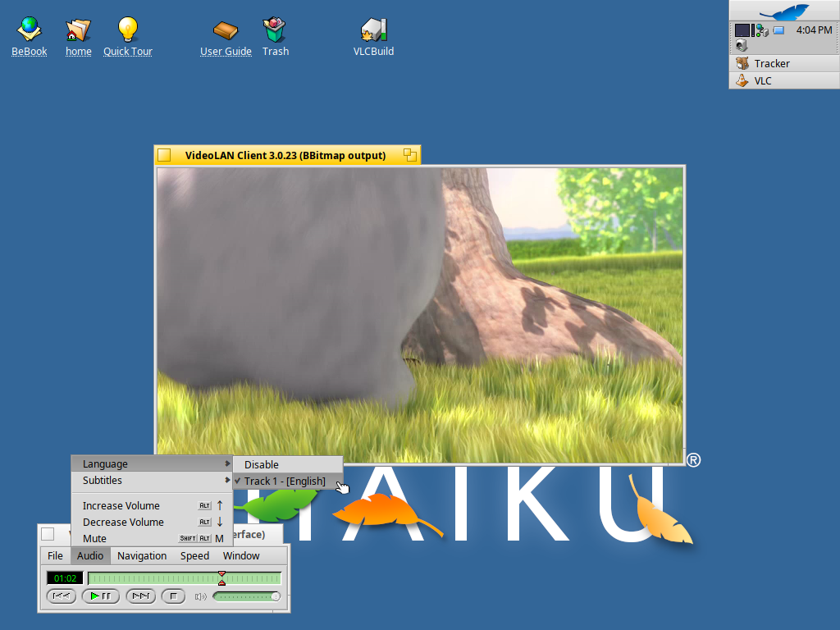The image size is (840, 630).
Task: Skip to next track
Action: point(140,596)
